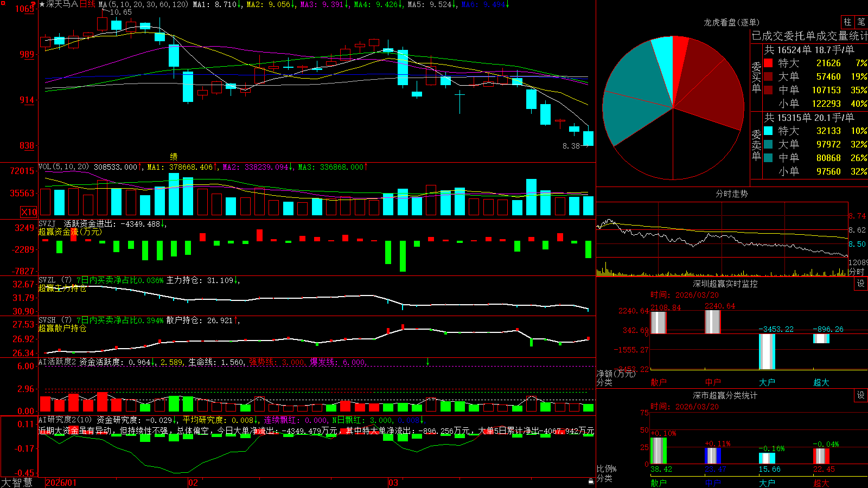Click the cyan 特大 sell-order color swatch
This screenshot has height=488, width=868.
[x=768, y=131]
